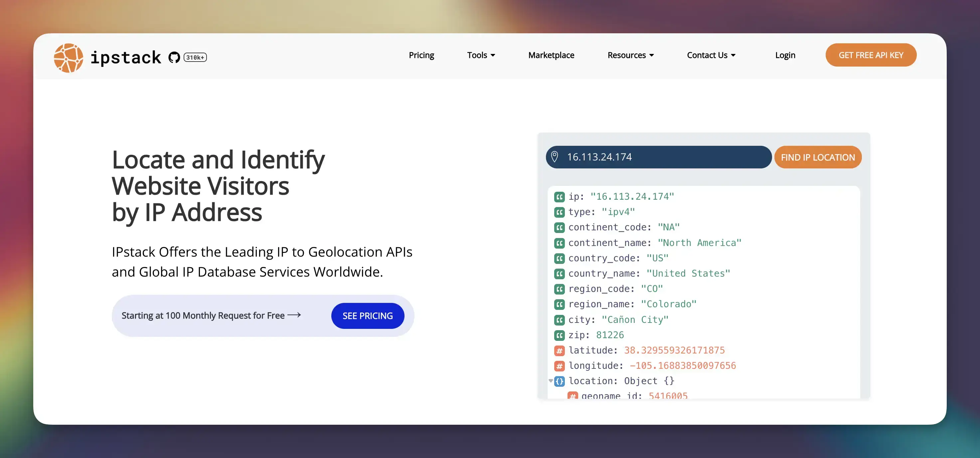Click the 310k+ stars badge
The height and width of the screenshot is (458, 980).
(x=195, y=58)
